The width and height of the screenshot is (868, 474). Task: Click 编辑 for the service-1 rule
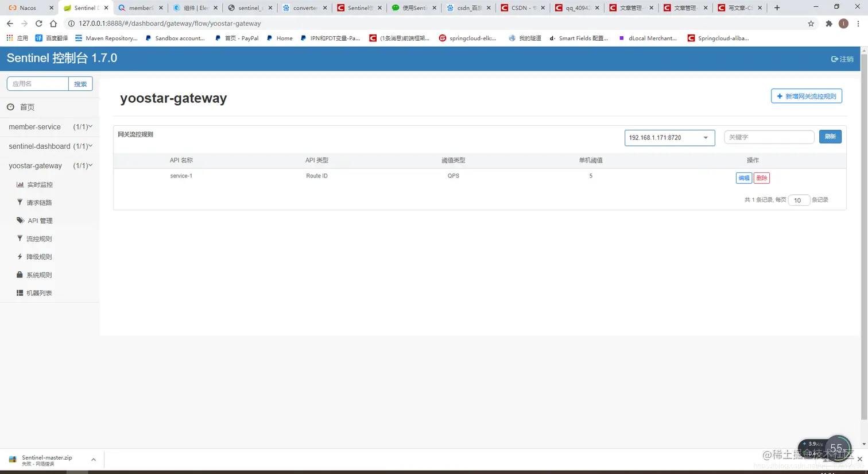click(743, 178)
